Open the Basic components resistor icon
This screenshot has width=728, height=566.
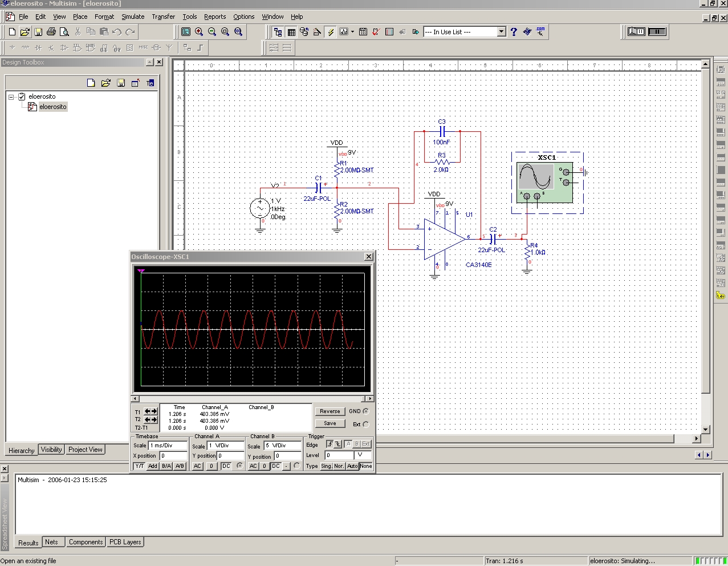tap(25, 48)
